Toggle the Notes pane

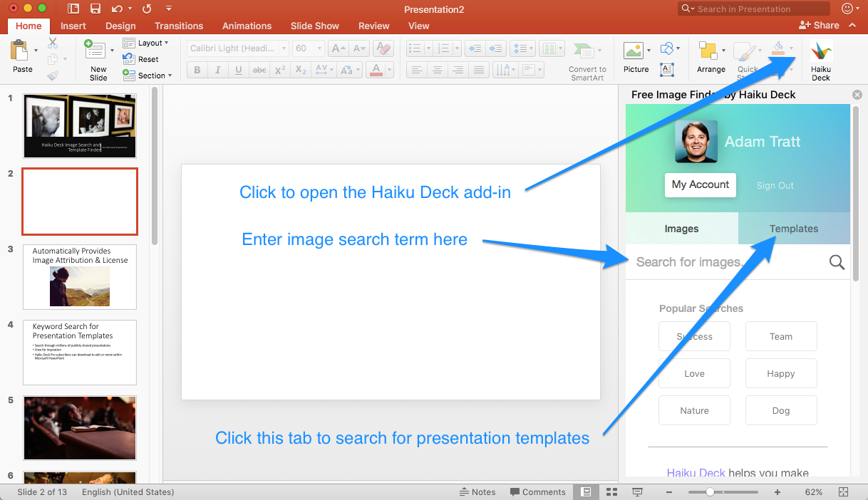[x=477, y=492]
